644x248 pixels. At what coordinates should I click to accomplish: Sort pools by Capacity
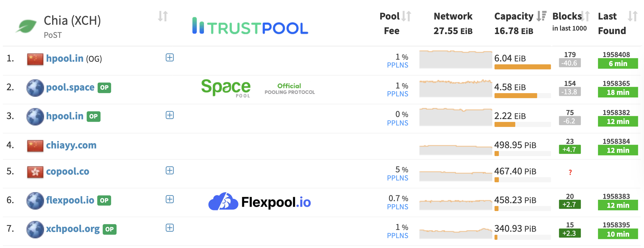(x=541, y=16)
